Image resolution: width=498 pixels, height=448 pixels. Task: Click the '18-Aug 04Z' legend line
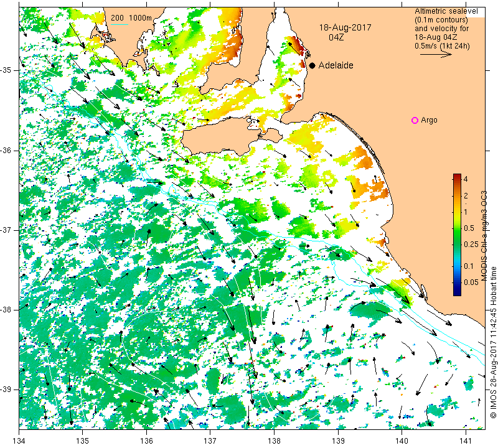point(436,37)
